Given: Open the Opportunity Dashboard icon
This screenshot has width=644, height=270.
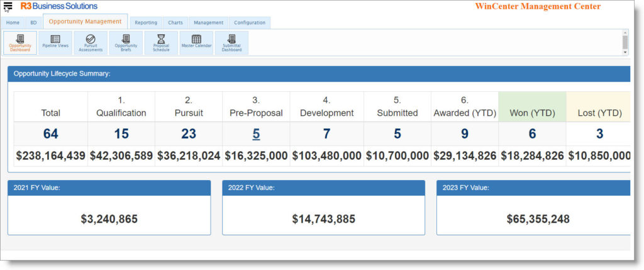Looking at the screenshot, I should 20,43.
